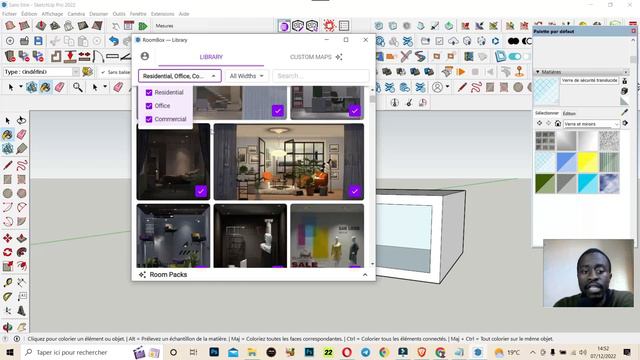The width and height of the screenshot is (640, 360).
Task: Deselect the dark bedroom room thumbnail checkmark
Action: pyautogui.click(x=201, y=191)
